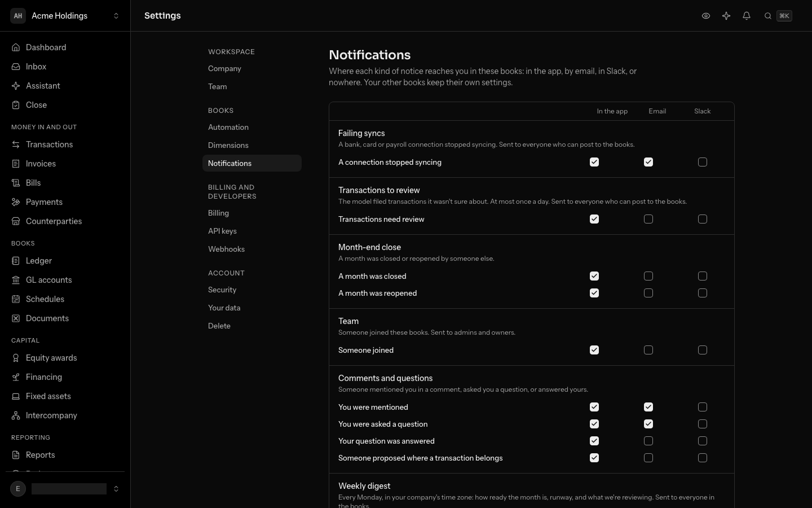Click the Schedules calendar icon
This screenshot has width=812, height=508.
tap(16, 299)
